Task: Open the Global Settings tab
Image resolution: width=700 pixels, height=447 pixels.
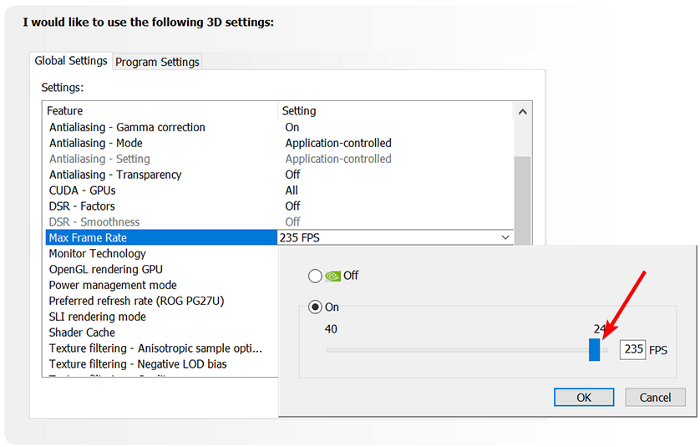Action: [x=71, y=61]
